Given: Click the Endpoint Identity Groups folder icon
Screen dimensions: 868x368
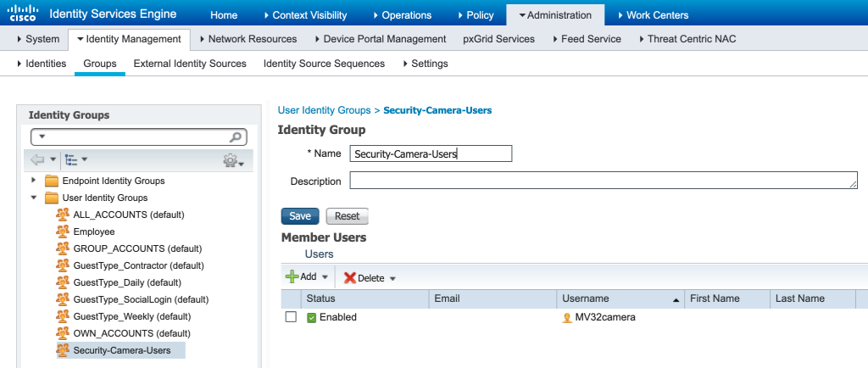Looking at the screenshot, I should coord(52,181).
